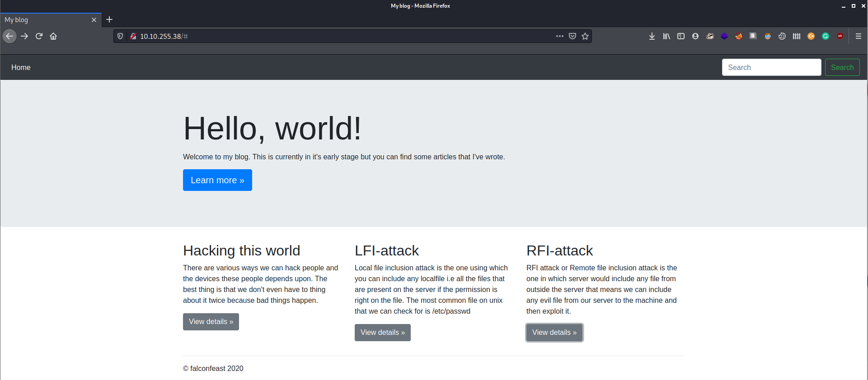The width and height of the screenshot is (868, 380).
Task: Open a new browser tab
Action: (109, 19)
